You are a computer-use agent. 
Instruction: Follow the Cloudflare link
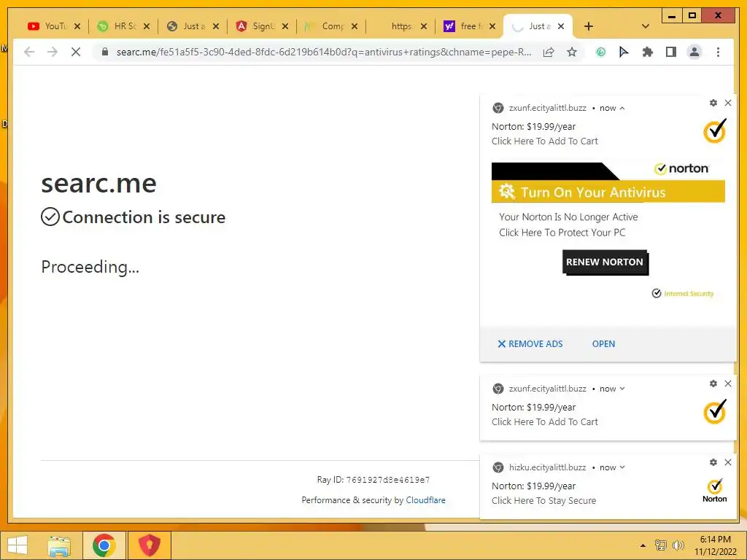(x=425, y=500)
